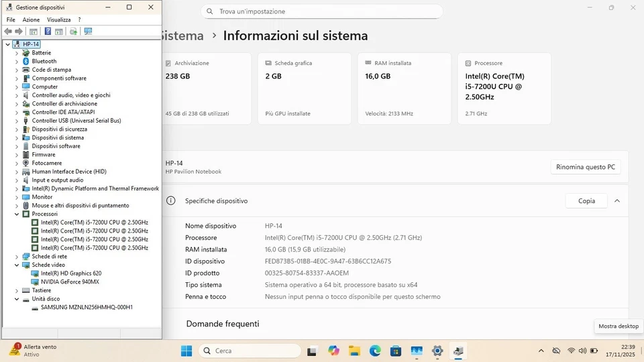Go back to Sistema via the breadcrumb
The image size is (644, 362).
tap(182, 36)
